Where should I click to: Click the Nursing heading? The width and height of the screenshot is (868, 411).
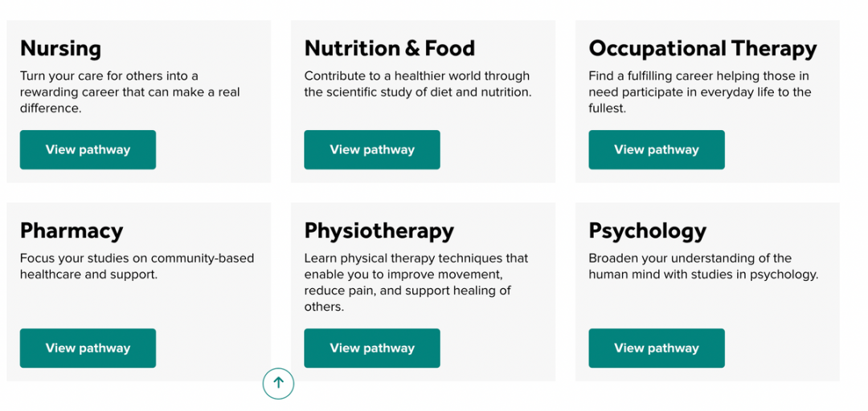(x=61, y=49)
